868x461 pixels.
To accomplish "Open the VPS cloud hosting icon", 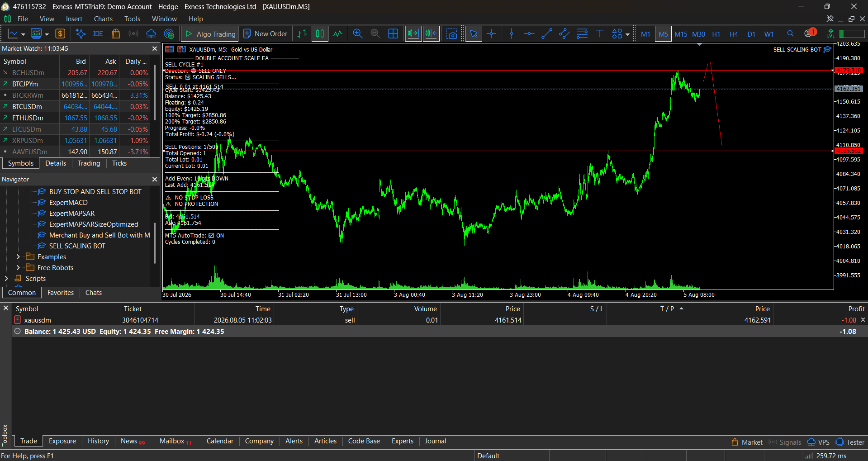I will click(x=151, y=34).
